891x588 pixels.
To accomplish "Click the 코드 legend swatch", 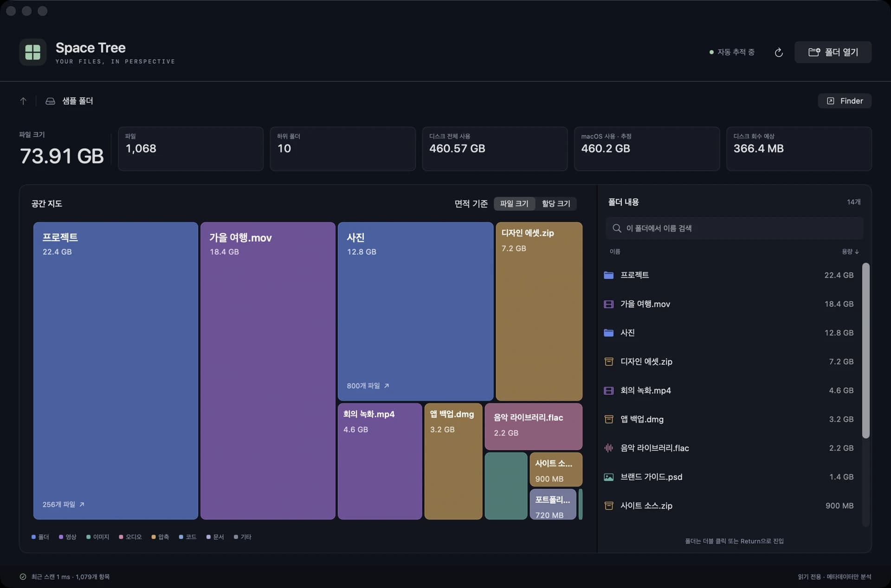I will 181,537.
